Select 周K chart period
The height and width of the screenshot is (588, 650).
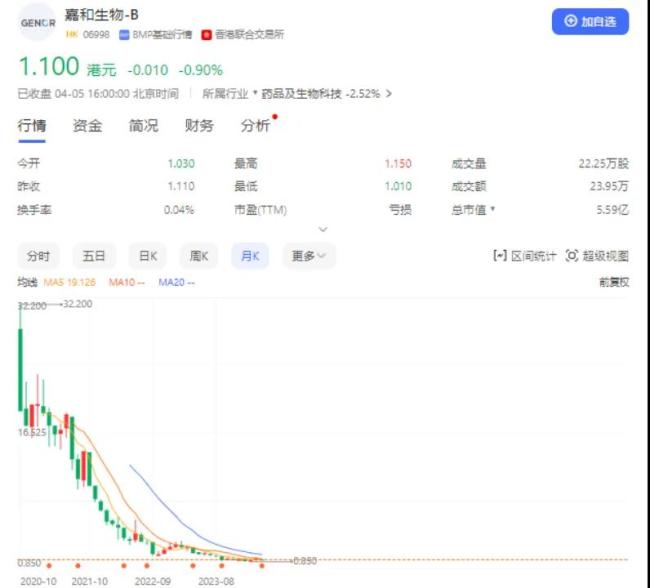click(199, 256)
